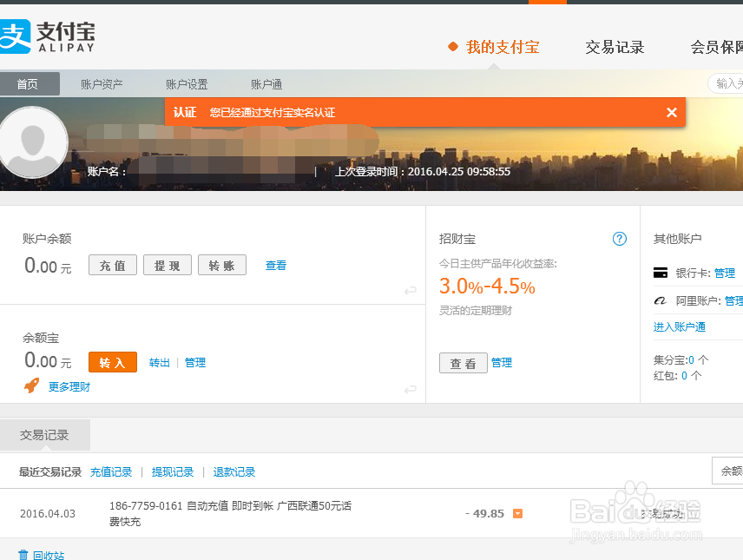Click the 提现 button
This screenshot has height=560, width=743.
168,265
